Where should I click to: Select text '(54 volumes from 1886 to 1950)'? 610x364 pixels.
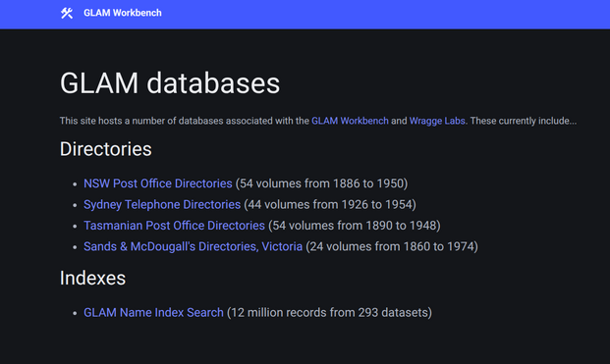321,183
